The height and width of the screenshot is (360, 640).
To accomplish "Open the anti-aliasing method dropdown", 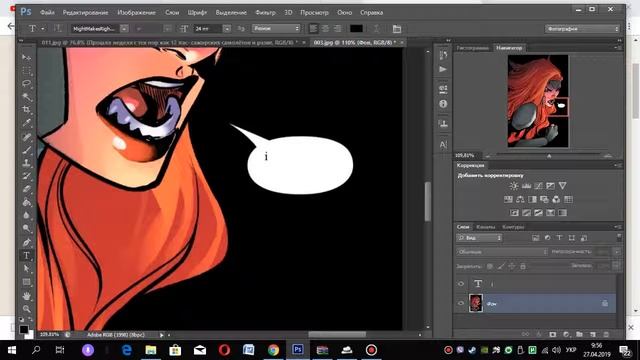I will pyautogui.click(x=276, y=29).
